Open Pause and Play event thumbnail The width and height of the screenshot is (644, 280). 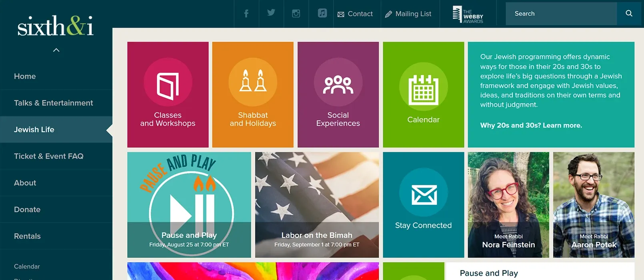189,205
